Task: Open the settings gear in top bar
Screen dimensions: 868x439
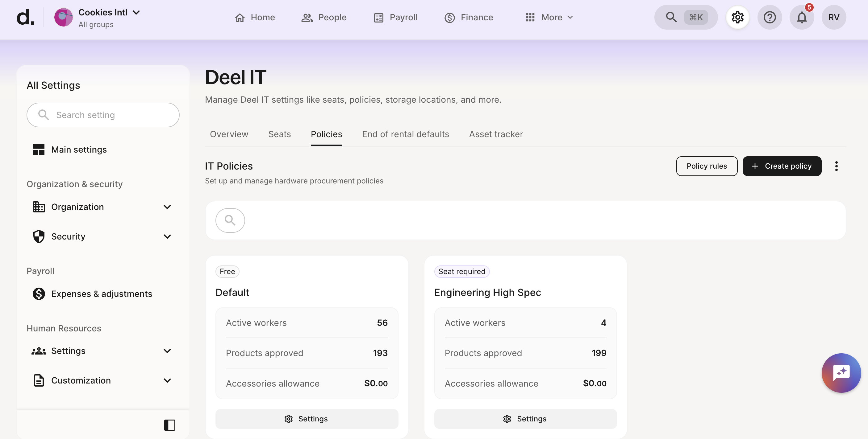Action: (x=737, y=17)
